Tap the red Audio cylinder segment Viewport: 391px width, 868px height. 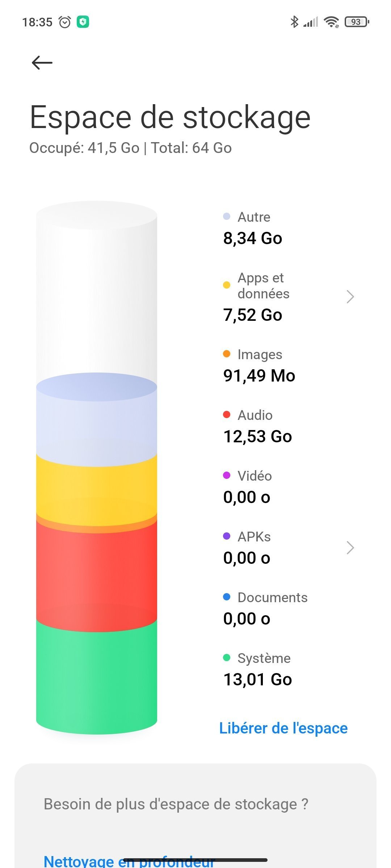tap(97, 575)
